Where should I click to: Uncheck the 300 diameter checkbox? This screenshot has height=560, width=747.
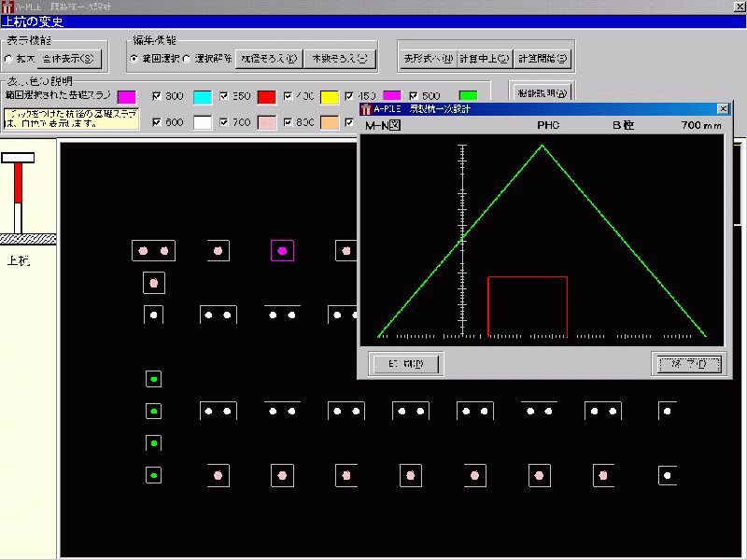[x=156, y=96]
